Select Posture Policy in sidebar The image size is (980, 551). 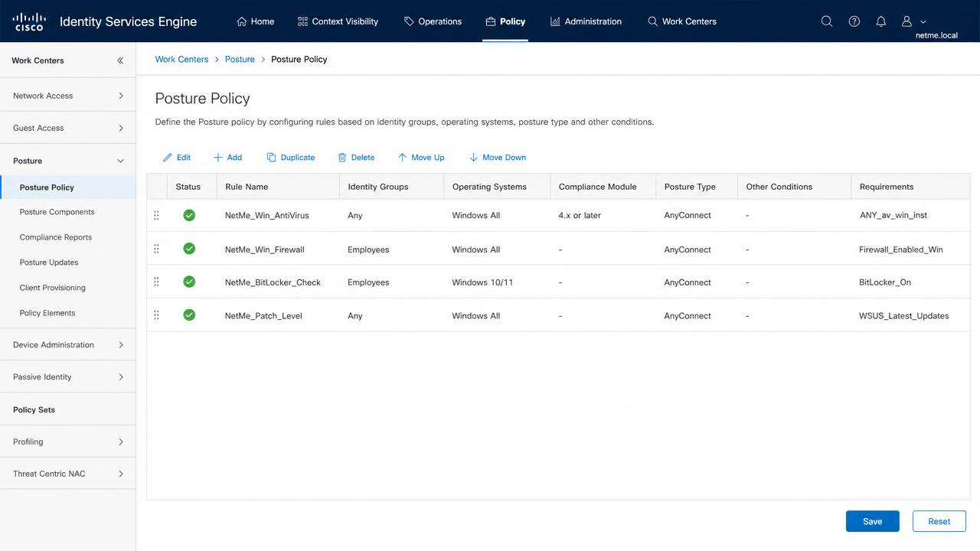pos(68,187)
